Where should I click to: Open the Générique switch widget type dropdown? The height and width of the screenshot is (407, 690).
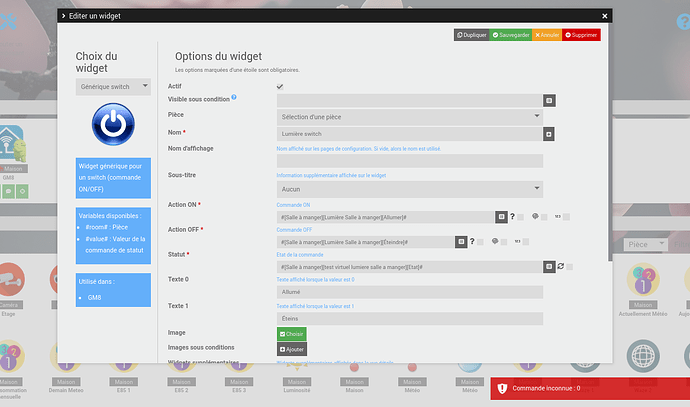click(x=113, y=87)
